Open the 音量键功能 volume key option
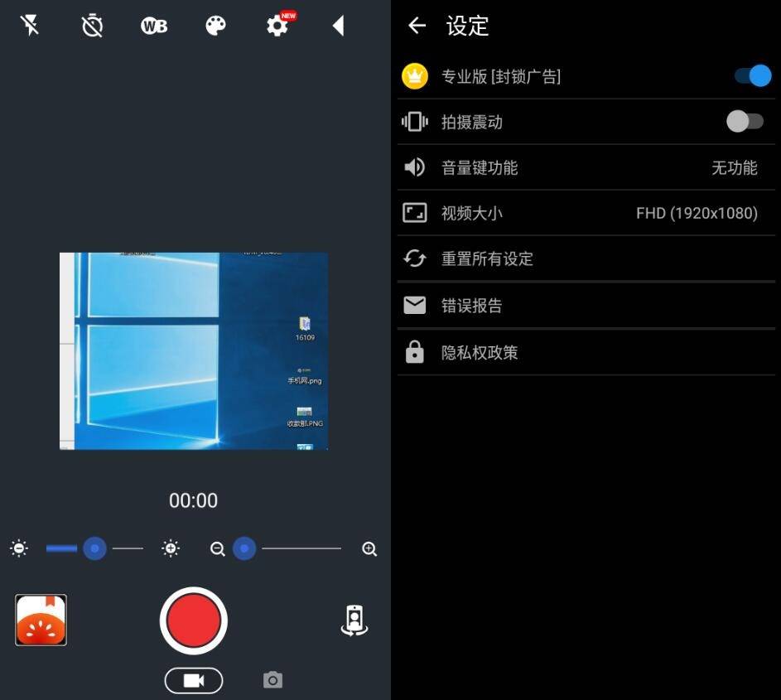The width and height of the screenshot is (781, 700). coord(586,167)
